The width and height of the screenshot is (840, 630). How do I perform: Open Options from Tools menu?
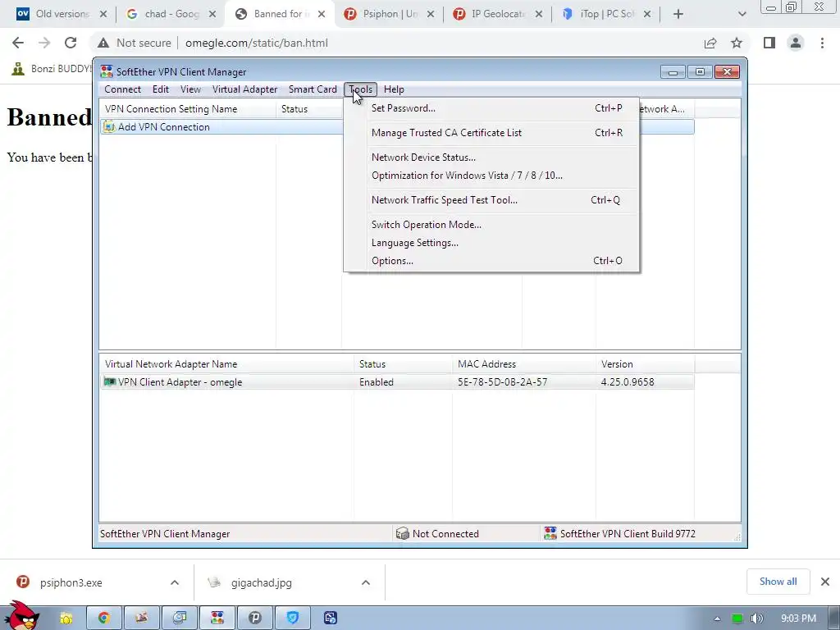click(x=491, y=262)
